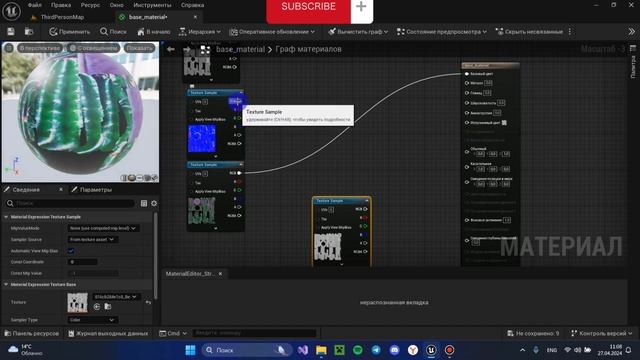Open the Правка menu
This screenshot has height=360, width=640.
61,5
